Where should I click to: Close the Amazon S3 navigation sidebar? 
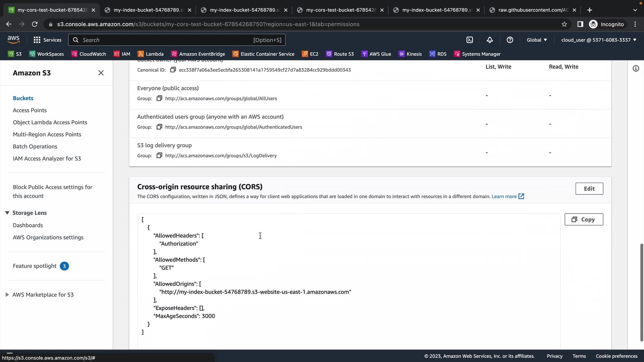point(101,73)
